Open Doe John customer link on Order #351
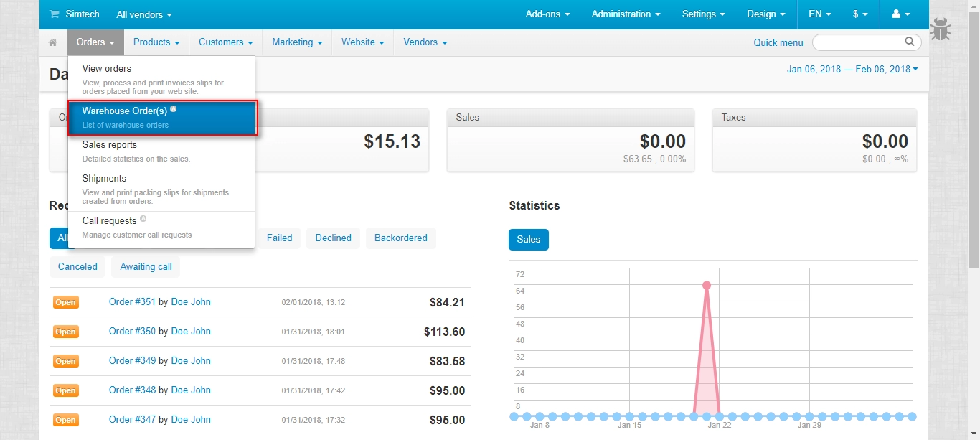The height and width of the screenshot is (440, 980). [191, 302]
